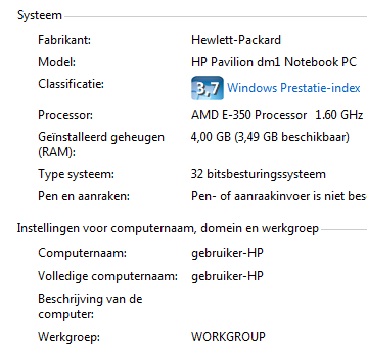Click the Geïnstalleerd geheugen (RAM) label
380x362 pixels.
tap(101, 145)
